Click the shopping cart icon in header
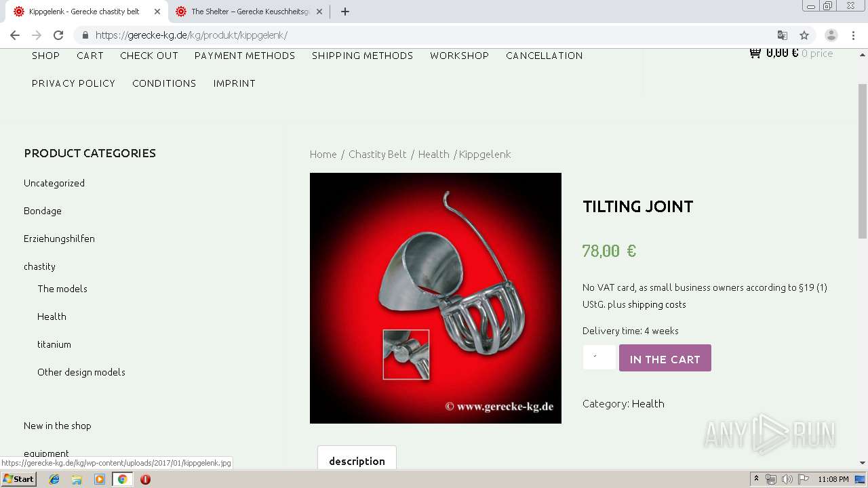This screenshot has height=488, width=868. click(755, 53)
